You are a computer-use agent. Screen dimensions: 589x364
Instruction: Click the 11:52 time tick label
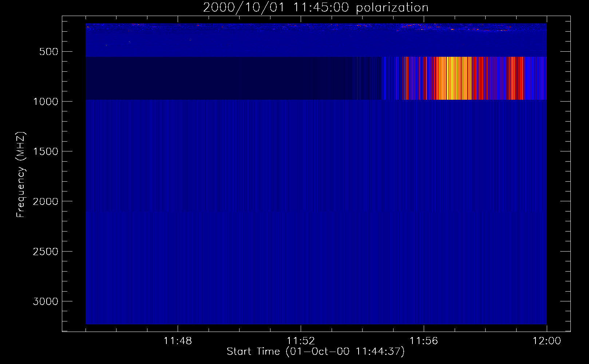(x=301, y=341)
